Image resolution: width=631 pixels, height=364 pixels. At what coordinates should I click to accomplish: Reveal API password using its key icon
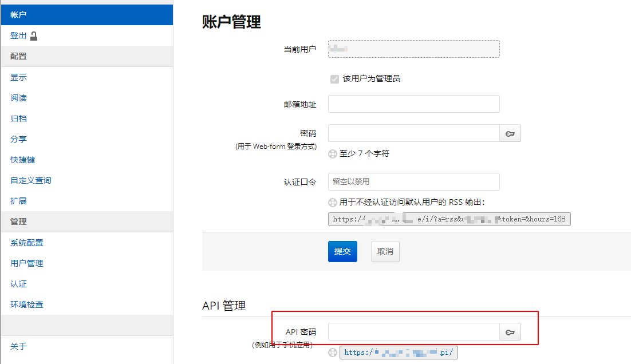pyautogui.click(x=510, y=332)
